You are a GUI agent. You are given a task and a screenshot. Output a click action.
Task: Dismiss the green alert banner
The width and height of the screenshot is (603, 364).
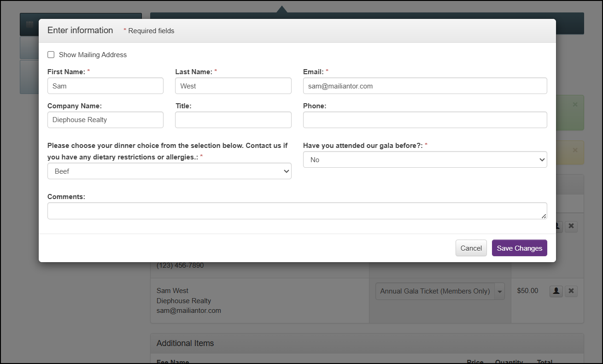click(x=575, y=105)
